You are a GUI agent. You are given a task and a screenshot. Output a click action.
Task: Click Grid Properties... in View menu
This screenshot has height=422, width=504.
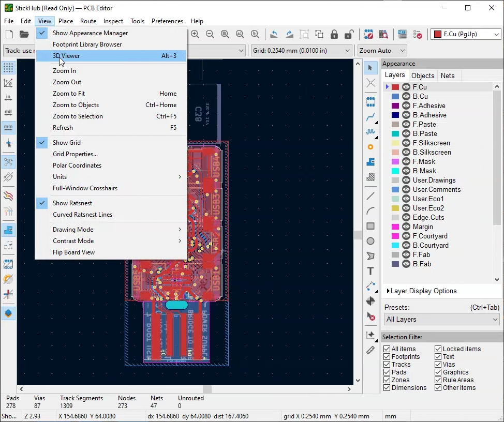pyautogui.click(x=75, y=154)
